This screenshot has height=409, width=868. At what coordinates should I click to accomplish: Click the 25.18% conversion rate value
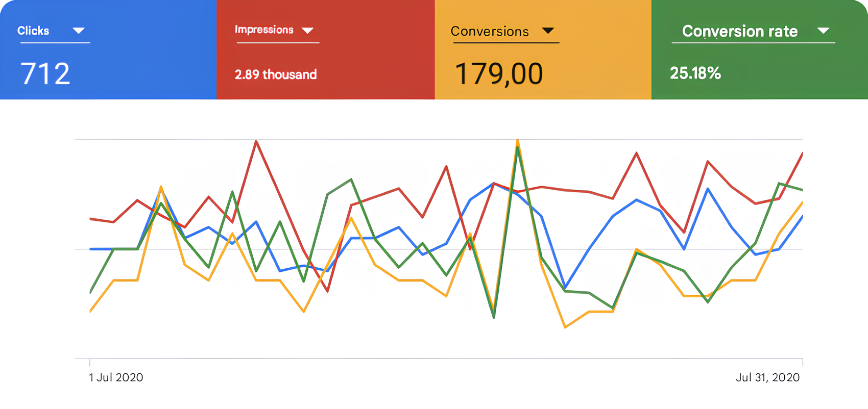click(695, 73)
